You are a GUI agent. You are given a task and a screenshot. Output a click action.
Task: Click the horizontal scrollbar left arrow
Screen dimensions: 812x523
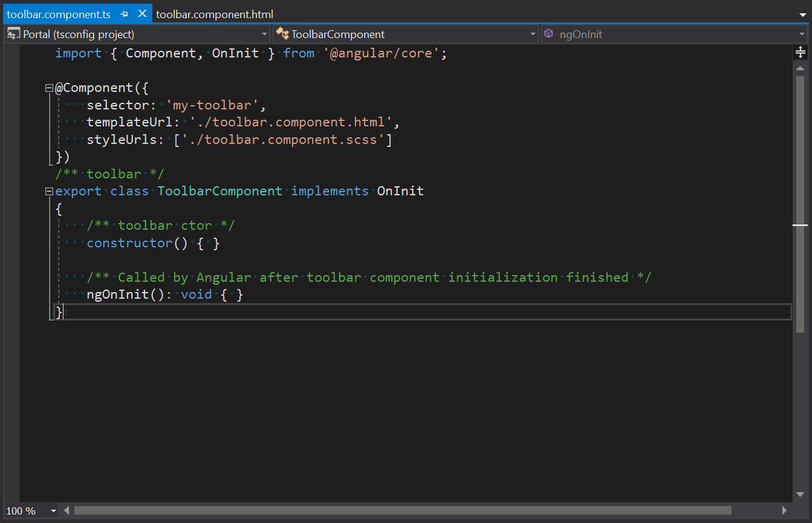[x=66, y=510]
